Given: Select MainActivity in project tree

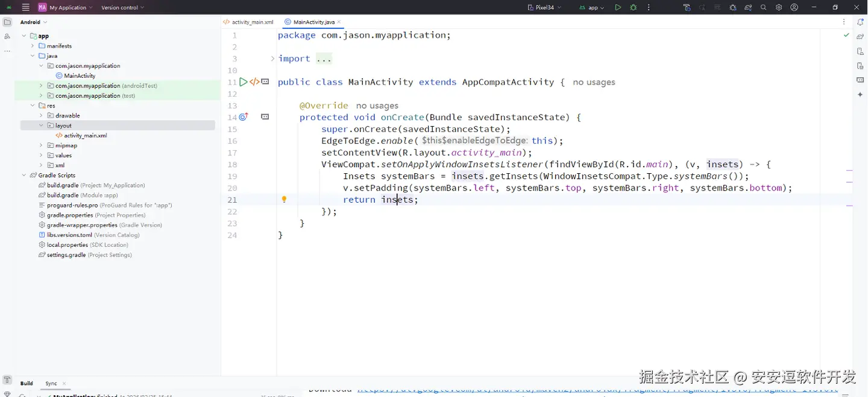Looking at the screenshot, I should (80, 75).
